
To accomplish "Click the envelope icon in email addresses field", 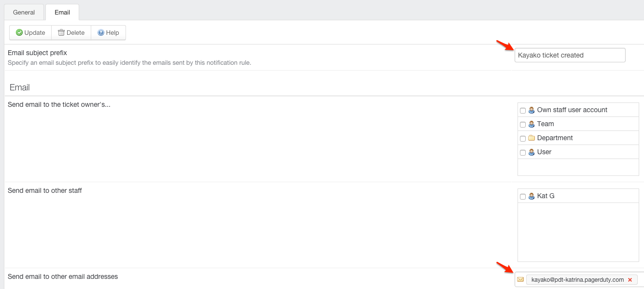I will (x=520, y=280).
